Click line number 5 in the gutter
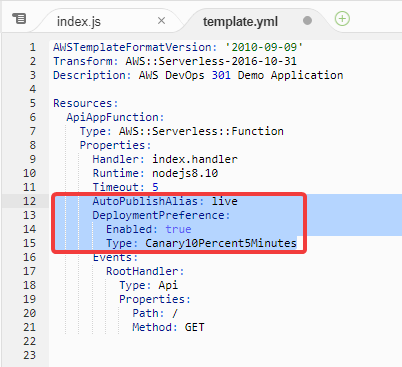The width and height of the screenshot is (402, 367). coord(33,103)
